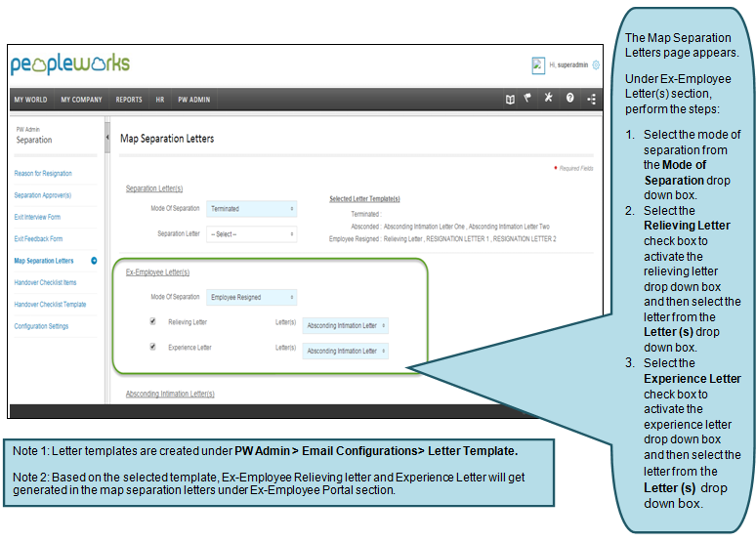Click the org hierarchy icon in the navbar
This screenshot has height=542, width=756.
click(591, 99)
